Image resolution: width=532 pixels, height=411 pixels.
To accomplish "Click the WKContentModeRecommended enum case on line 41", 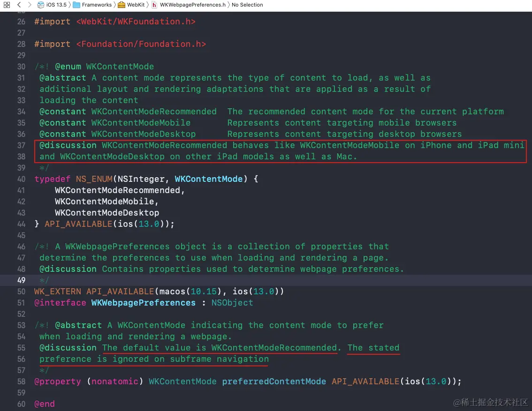I will pyautogui.click(x=117, y=190).
